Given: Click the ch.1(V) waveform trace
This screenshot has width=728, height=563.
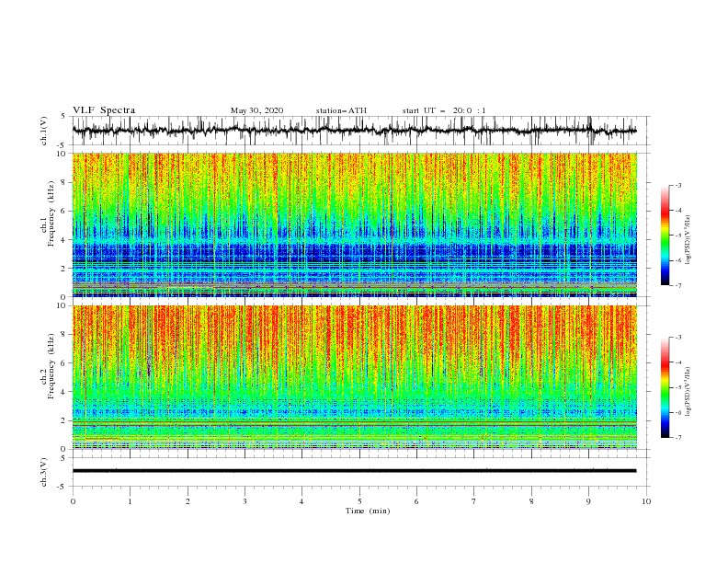Looking at the screenshot, I should (354, 131).
